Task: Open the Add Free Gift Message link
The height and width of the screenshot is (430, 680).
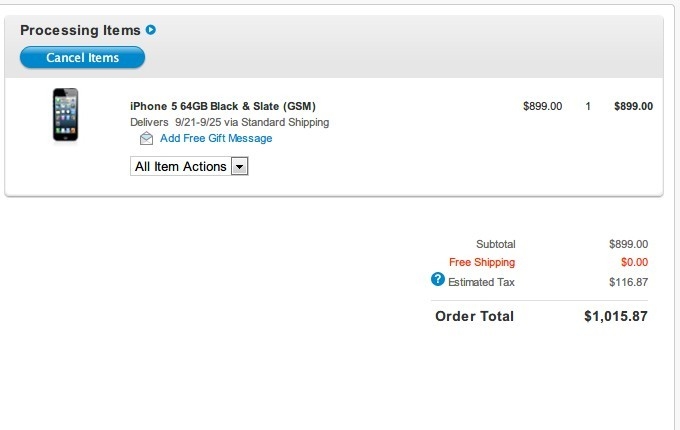Action: pos(216,139)
